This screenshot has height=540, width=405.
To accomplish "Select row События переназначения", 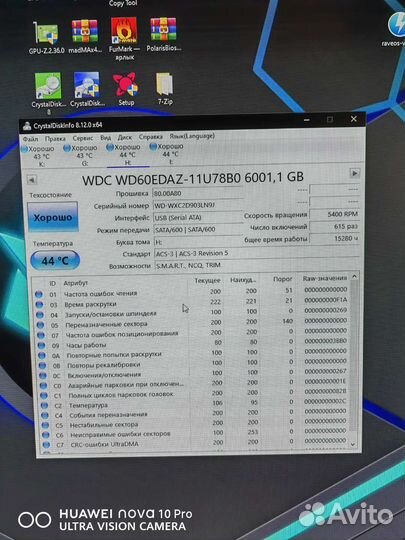I will 195,414.
